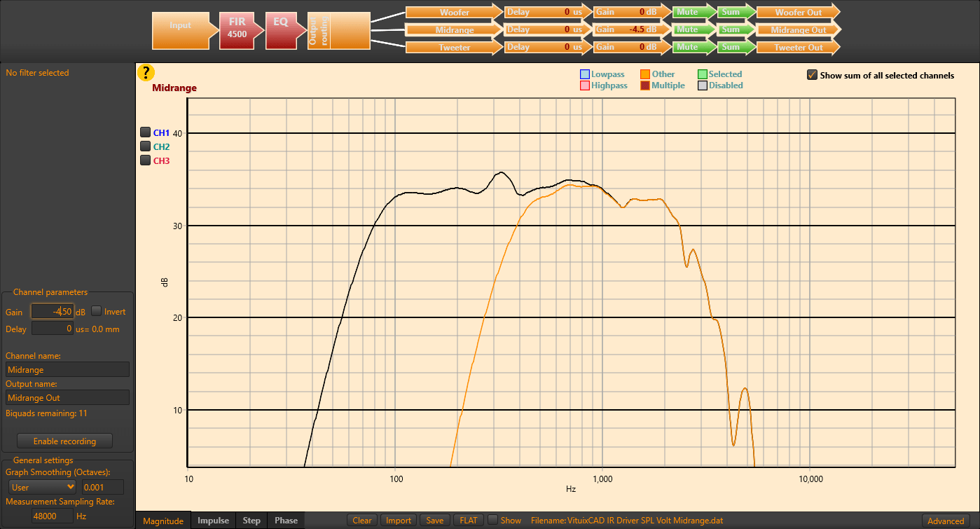980x529 pixels.
Task: Toggle the CH3 channel checkbox
Action: [146, 160]
